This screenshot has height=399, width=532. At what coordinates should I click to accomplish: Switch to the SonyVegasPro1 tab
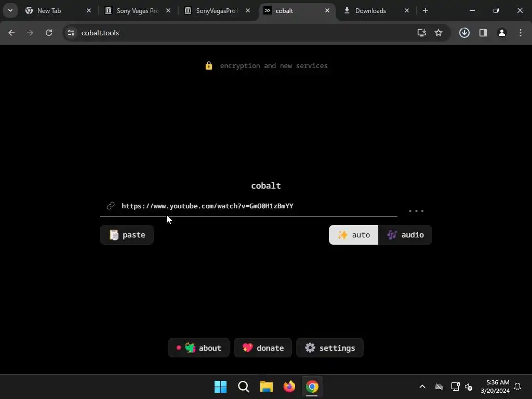tap(217, 11)
